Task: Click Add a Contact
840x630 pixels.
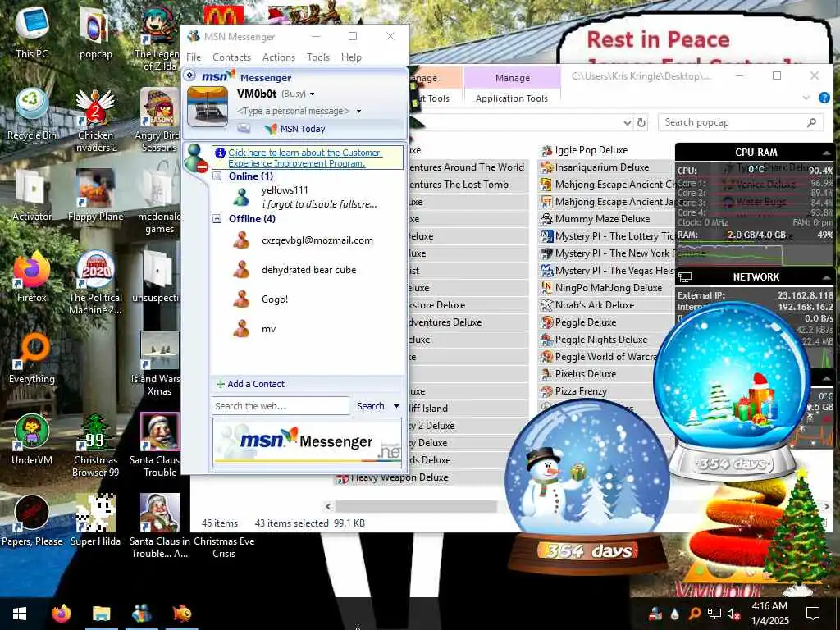Action: pyautogui.click(x=250, y=384)
